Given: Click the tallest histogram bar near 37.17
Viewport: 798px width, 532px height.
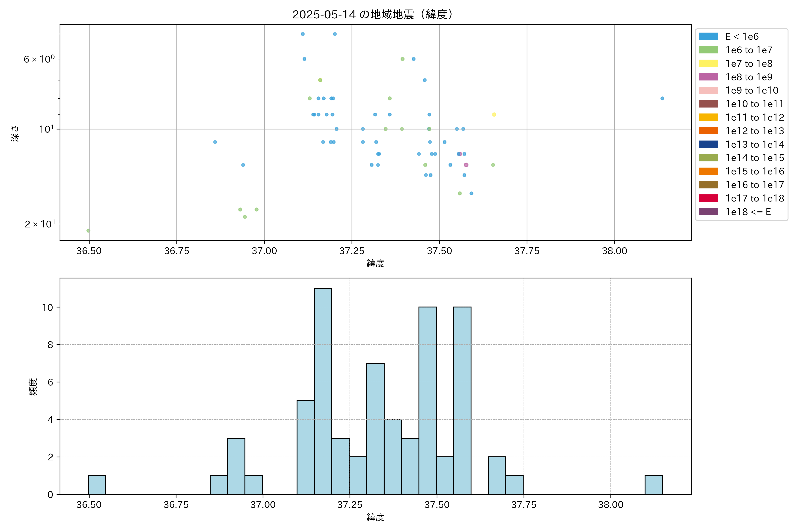Looking at the screenshot, I should point(323,390).
